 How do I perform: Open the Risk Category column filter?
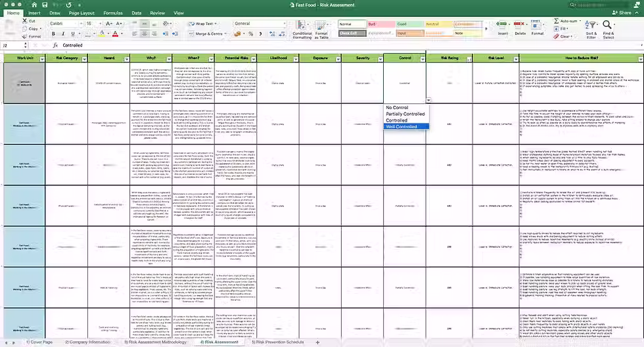click(84, 59)
